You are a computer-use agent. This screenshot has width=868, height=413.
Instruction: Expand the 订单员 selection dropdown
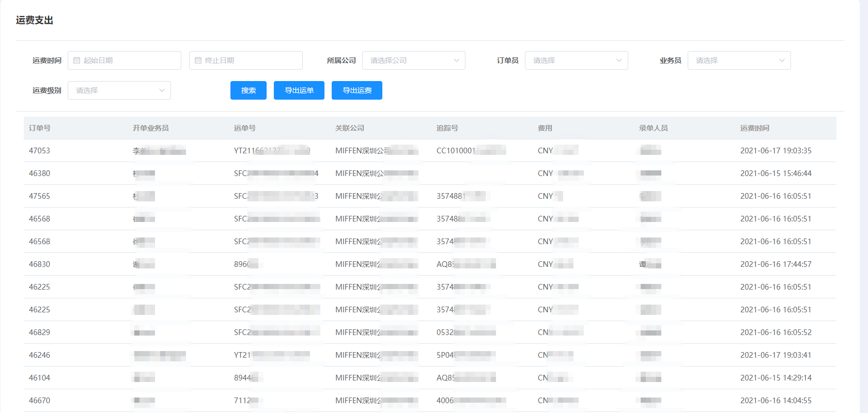[x=576, y=60]
